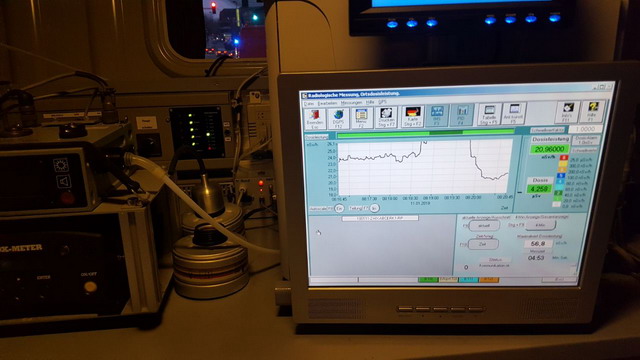Toggle the Autoscale Ein round button

(339, 209)
